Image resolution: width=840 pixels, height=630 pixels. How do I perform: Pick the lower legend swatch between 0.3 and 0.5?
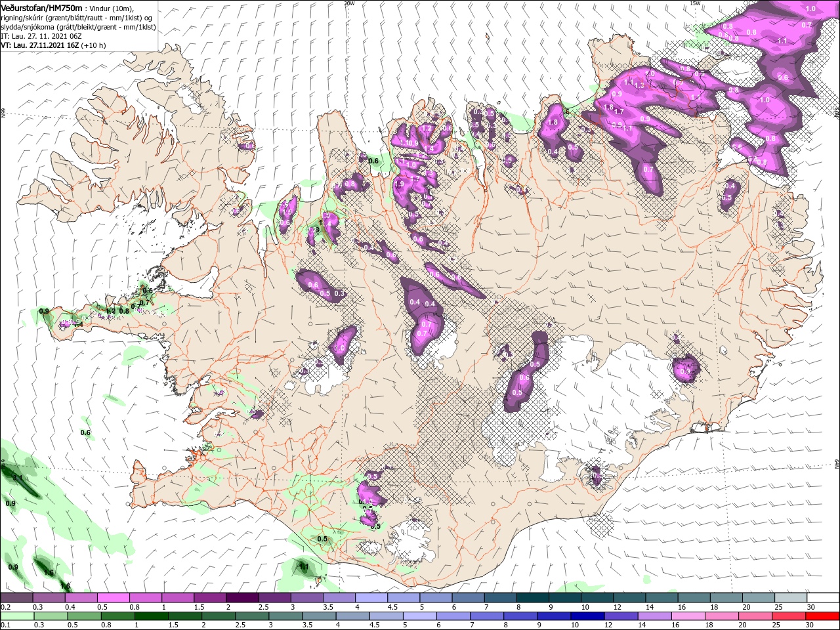click(51, 616)
